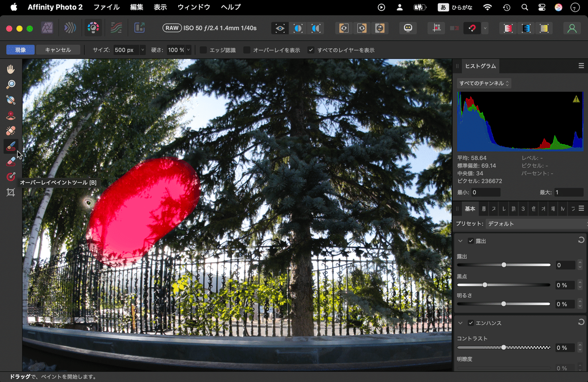Open the すべてのチャンネル histogram dropdown
The width and height of the screenshot is (588, 382).
(x=485, y=83)
